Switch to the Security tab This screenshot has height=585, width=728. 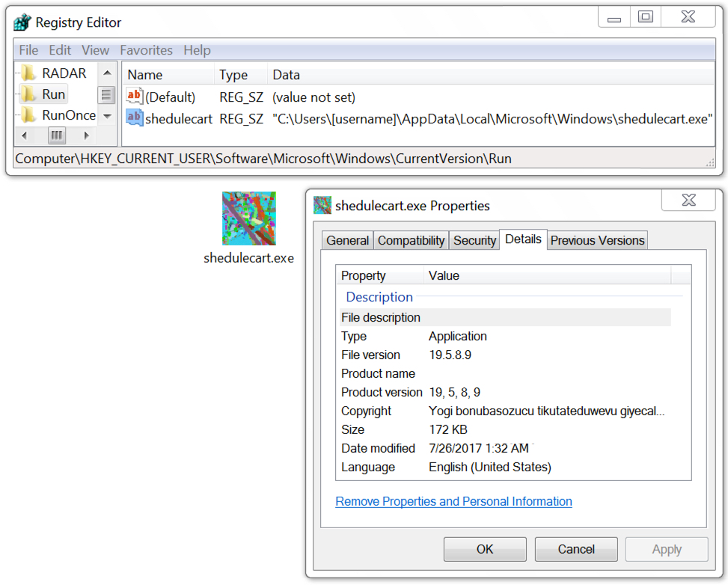[x=474, y=240]
